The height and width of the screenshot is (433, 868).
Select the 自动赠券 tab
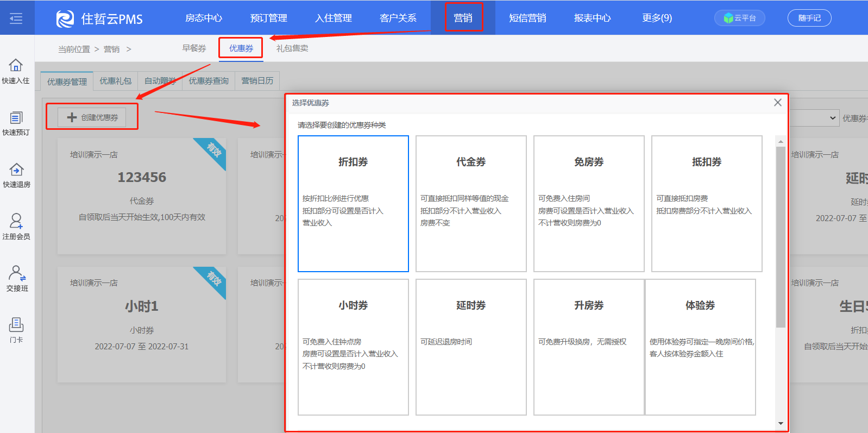(160, 80)
